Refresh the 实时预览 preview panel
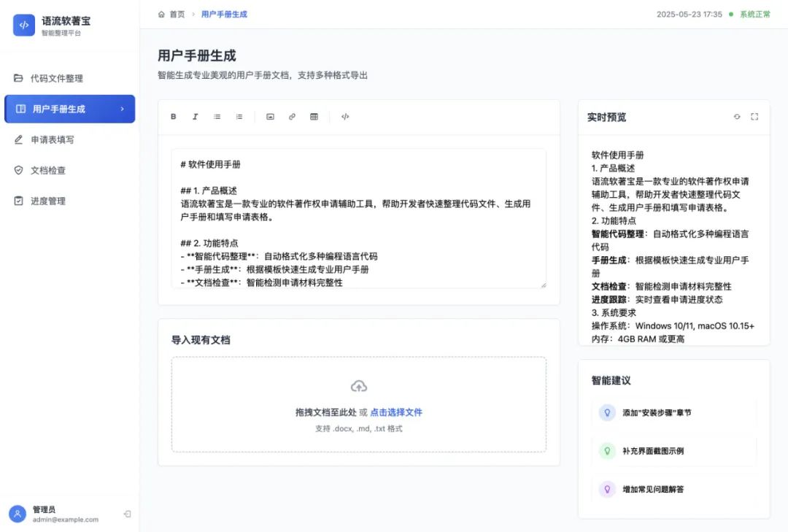Viewport: 788px width, 532px height. click(x=737, y=116)
